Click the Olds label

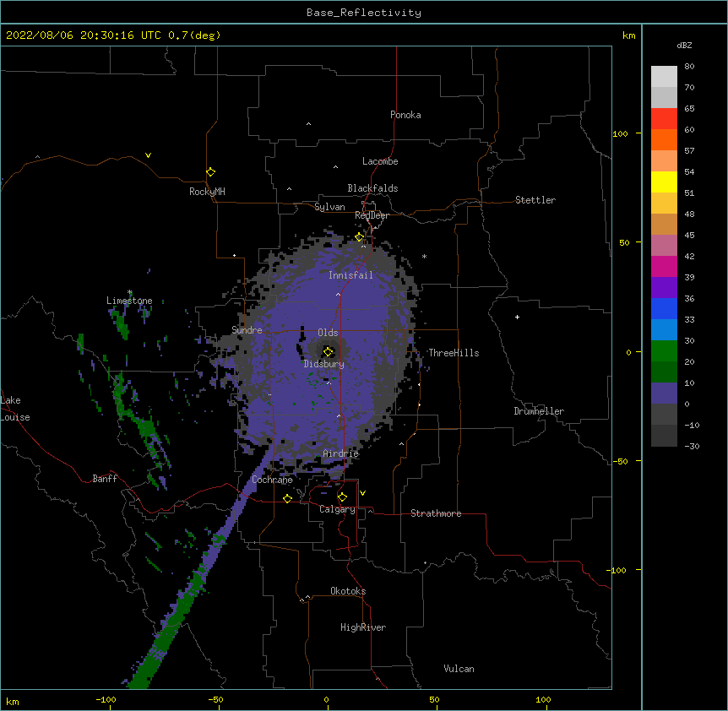[x=328, y=333]
